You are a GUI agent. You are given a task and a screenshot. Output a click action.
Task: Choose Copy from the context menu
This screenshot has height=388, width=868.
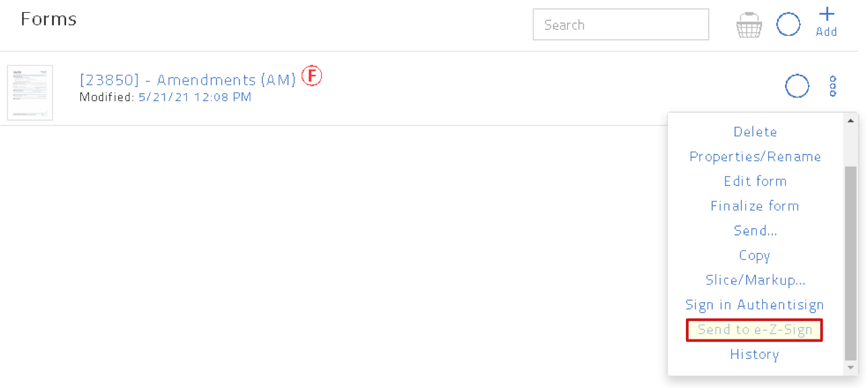[755, 256]
